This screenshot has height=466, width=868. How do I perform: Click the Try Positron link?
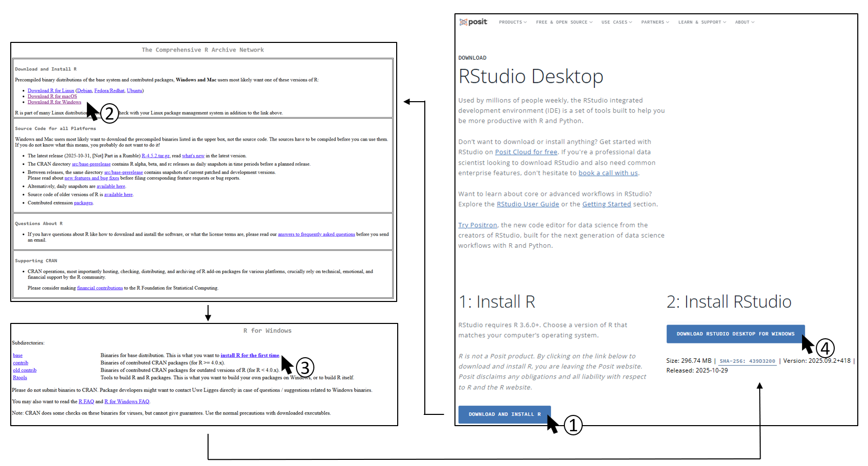point(477,225)
